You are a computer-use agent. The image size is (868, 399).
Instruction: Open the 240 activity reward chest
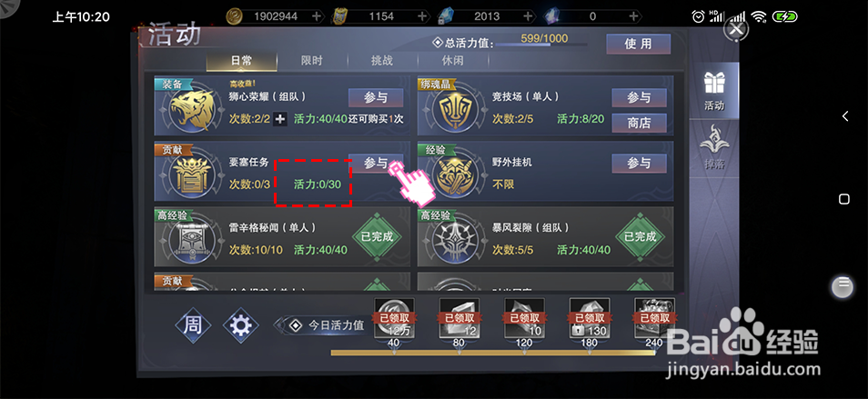[x=655, y=319]
